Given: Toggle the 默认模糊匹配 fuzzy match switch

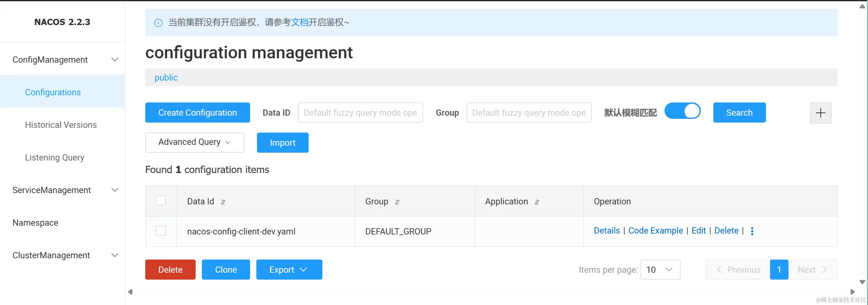Looking at the screenshot, I should [682, 111].
